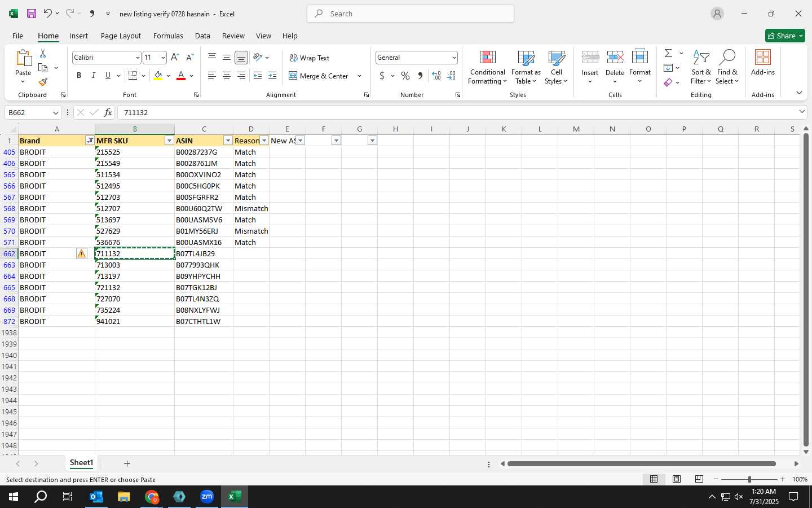The height and width of the screenshot is (508, 812).
Task: Decrease font size with the smaller A icon
Action: pos(189,58)
